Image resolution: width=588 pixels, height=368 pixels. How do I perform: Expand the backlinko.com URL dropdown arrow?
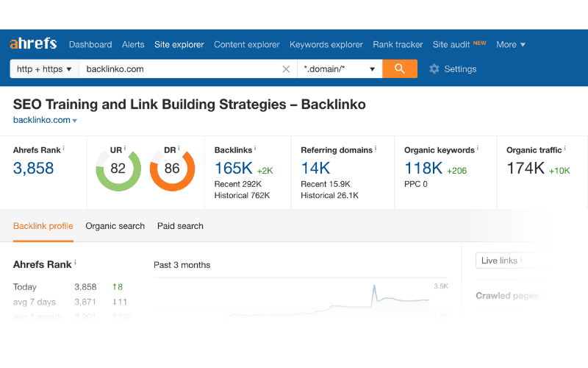click(x=75, y=121)
